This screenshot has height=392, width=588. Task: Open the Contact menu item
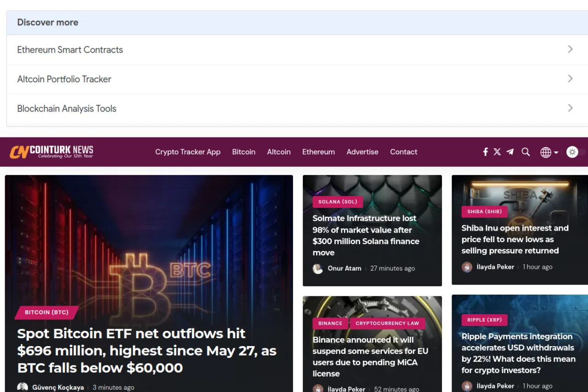(404, 152)
